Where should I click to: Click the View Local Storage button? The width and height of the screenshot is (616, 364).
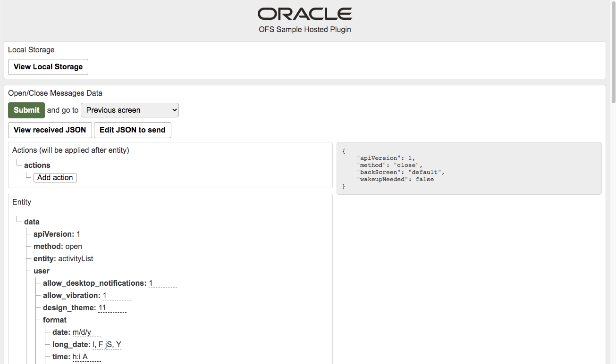[48, 66]
